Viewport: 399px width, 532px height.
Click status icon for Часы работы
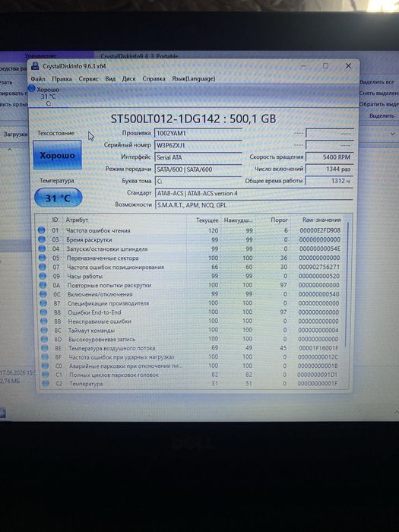[x=43, y=276]
